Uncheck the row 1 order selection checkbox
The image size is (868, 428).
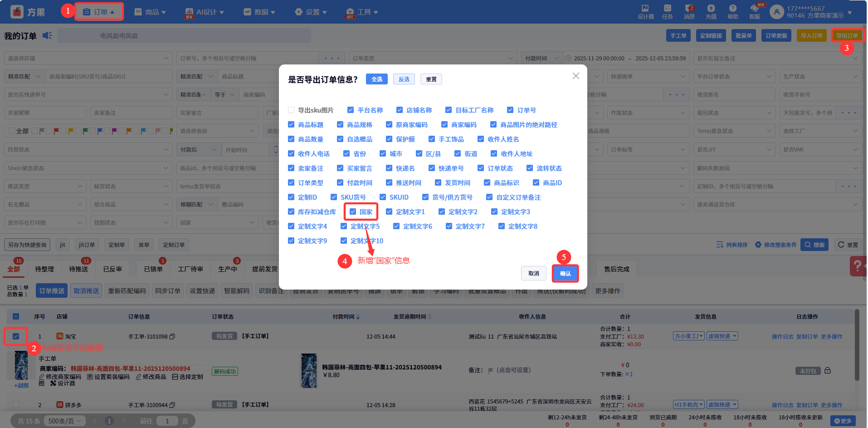[16, 336]
